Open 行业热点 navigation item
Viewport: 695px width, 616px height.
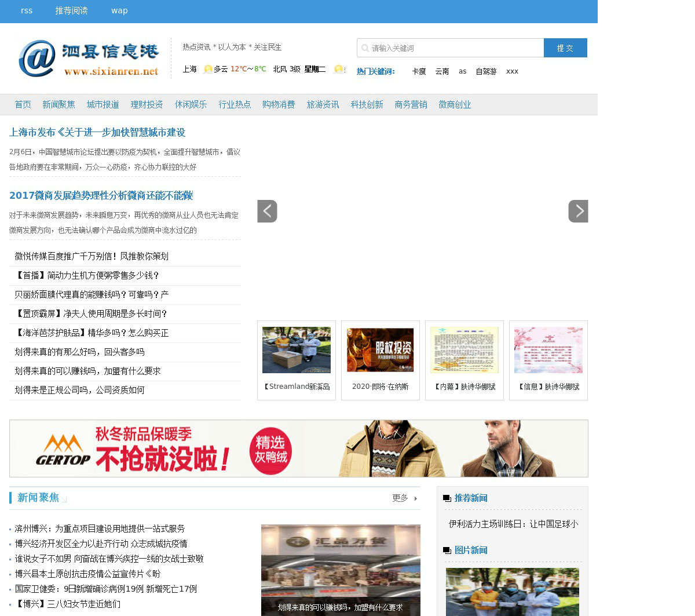235,104
